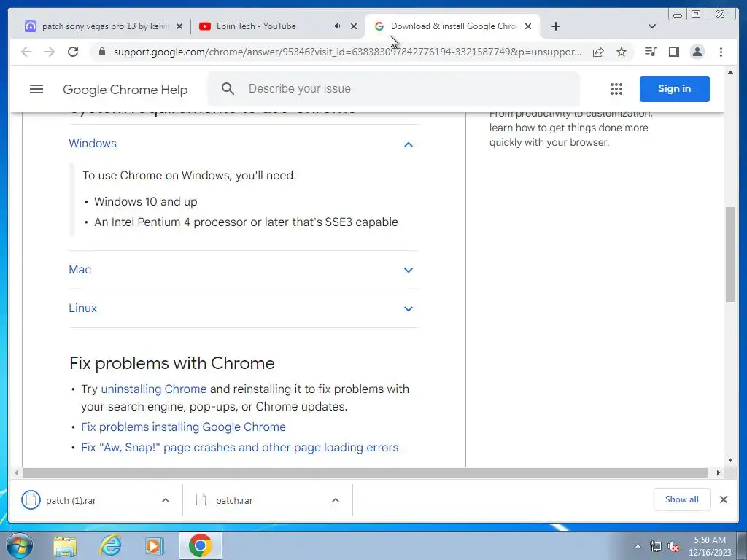The image size is (747, 560).
Task: Mute the Epiin Tech YouTube tab speaker icon
Action: tap(338, 26)
